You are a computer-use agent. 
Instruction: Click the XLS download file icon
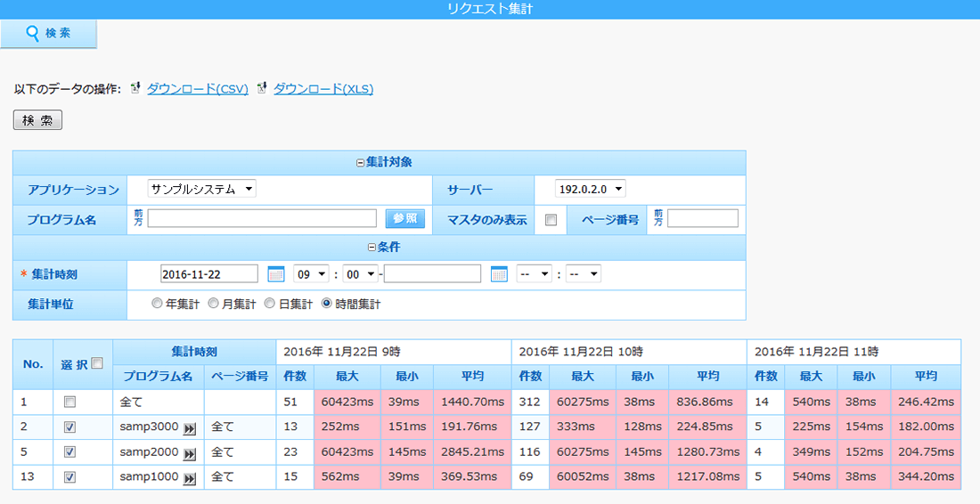(x=263, y=89)
